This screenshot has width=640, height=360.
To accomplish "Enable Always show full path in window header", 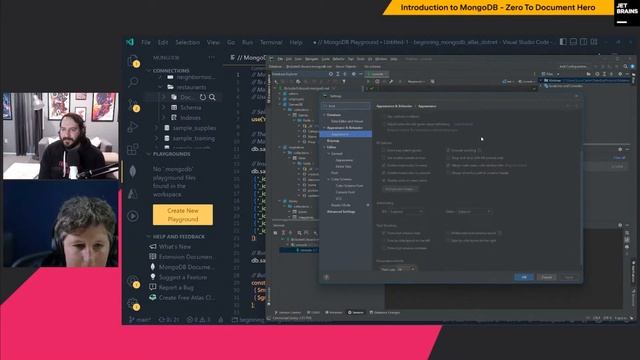I will click(x=448, y=173).
